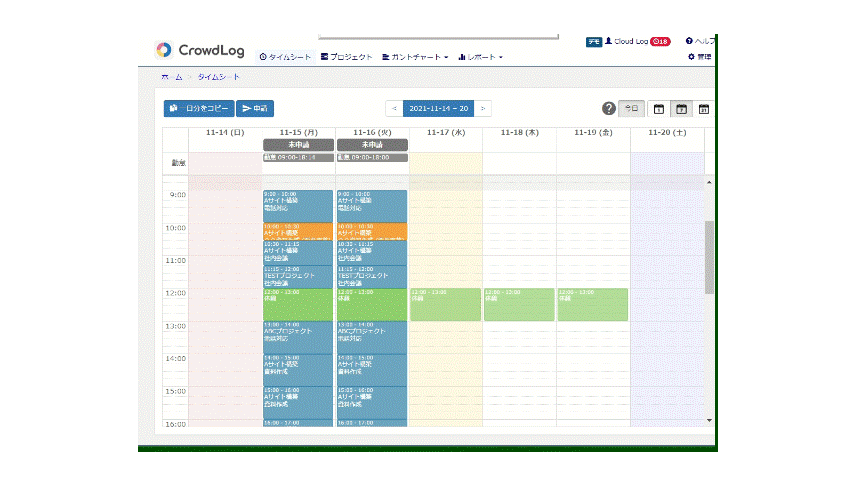
Task: Open 9:00-10:00 entry on 11-16
Action: [x=372, y=206]
